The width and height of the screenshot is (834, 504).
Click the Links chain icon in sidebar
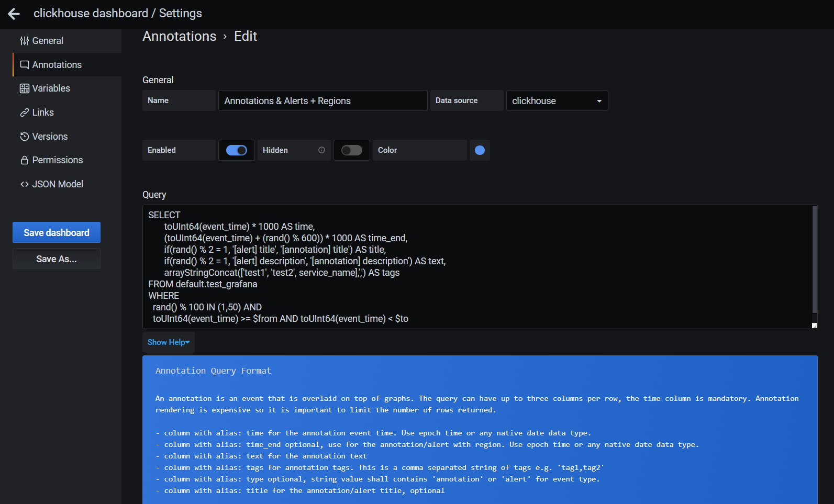pyautogui.click(x=25, y=113)
